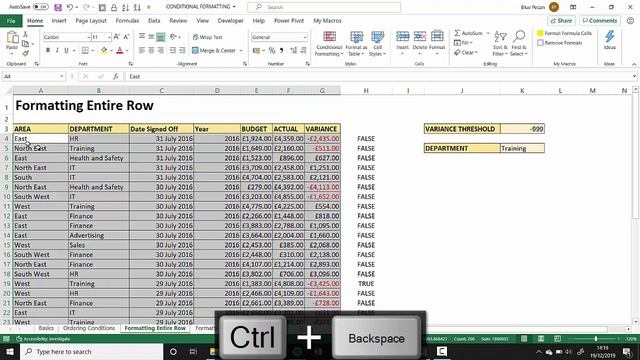Decrease font size with the smaller A icon
Viewport: 640px width, 360px height.
(x=127, y=37)
